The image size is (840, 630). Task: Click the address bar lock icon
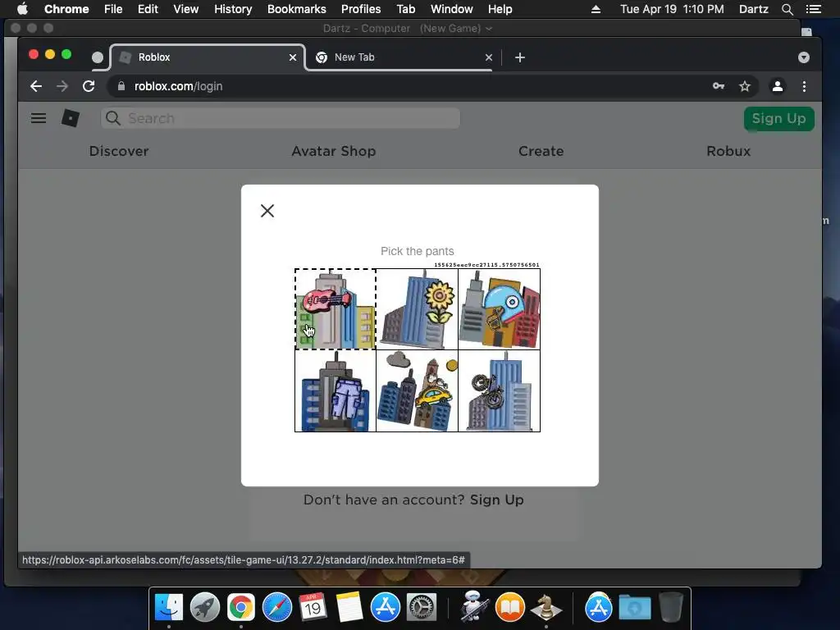point(121,86)
